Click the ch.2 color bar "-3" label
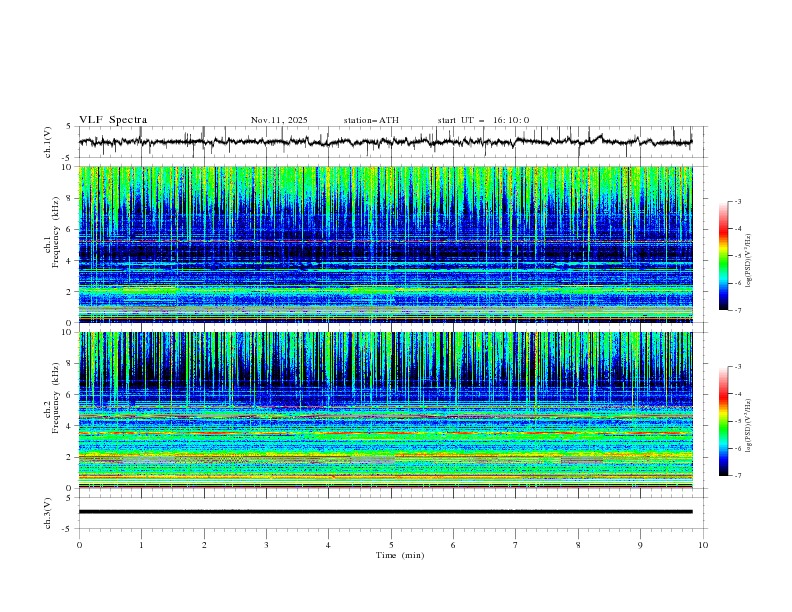This screenshot has width=792, height=612. (x=737, y=367)
